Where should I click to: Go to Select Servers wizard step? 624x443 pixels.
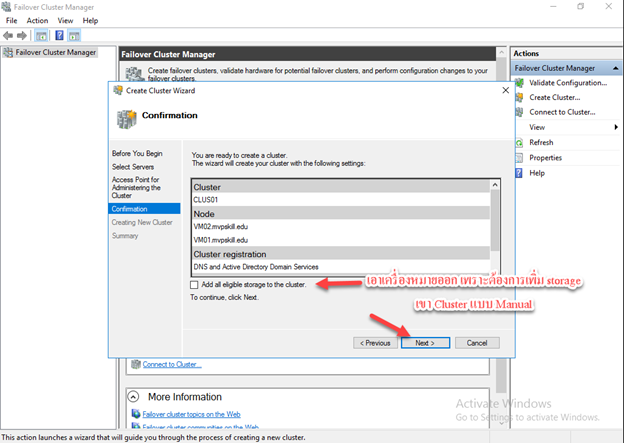pos(133,167)
